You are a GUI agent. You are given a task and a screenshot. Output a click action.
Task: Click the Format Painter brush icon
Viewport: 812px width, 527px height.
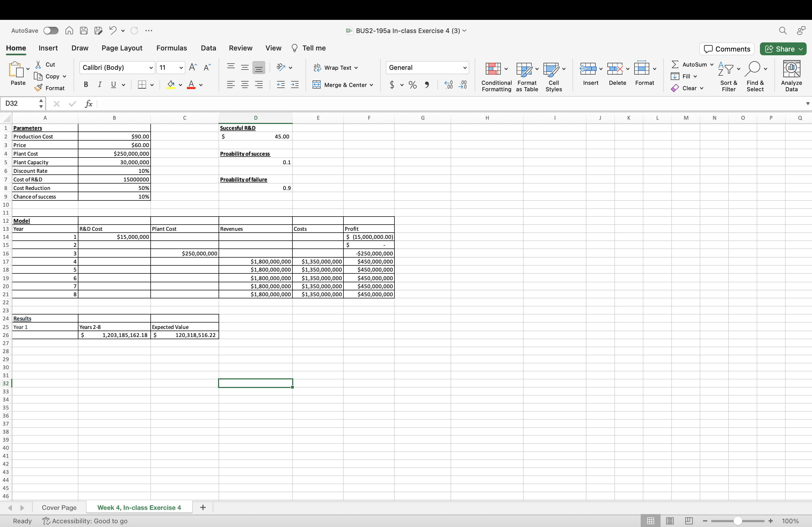click(x=39, y=88)
